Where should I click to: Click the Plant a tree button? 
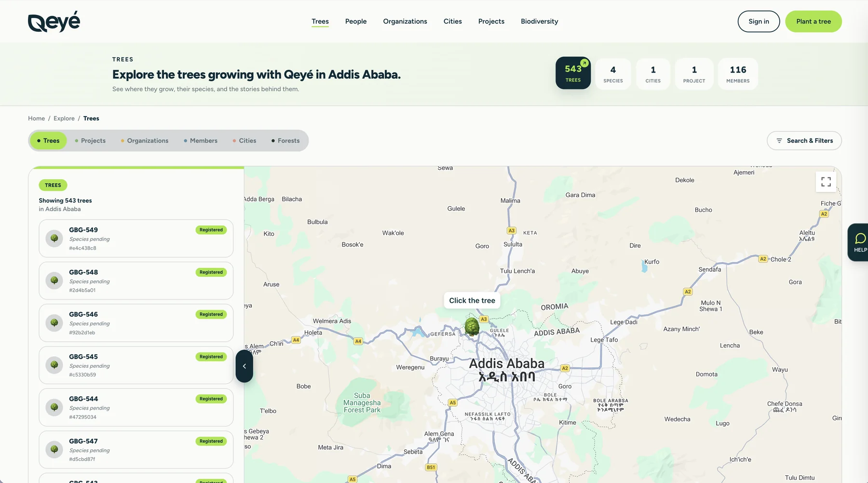814,21
